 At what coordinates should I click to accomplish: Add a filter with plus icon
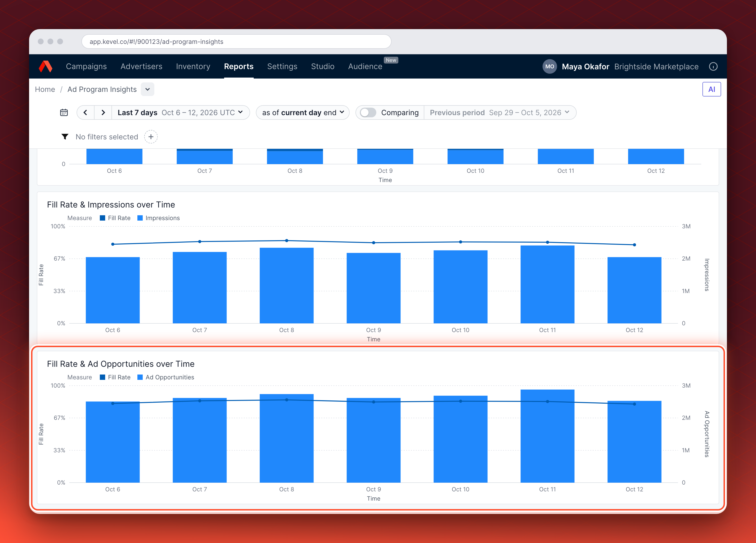[151, 137]
